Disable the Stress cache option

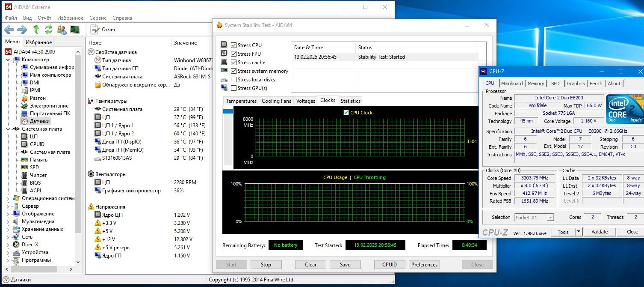click(233, 62)
